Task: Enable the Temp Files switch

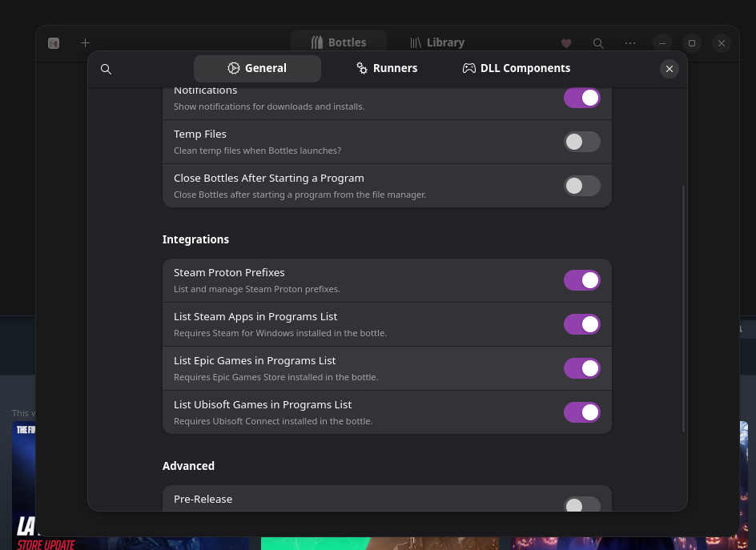Action: click(x=581, y=142)
